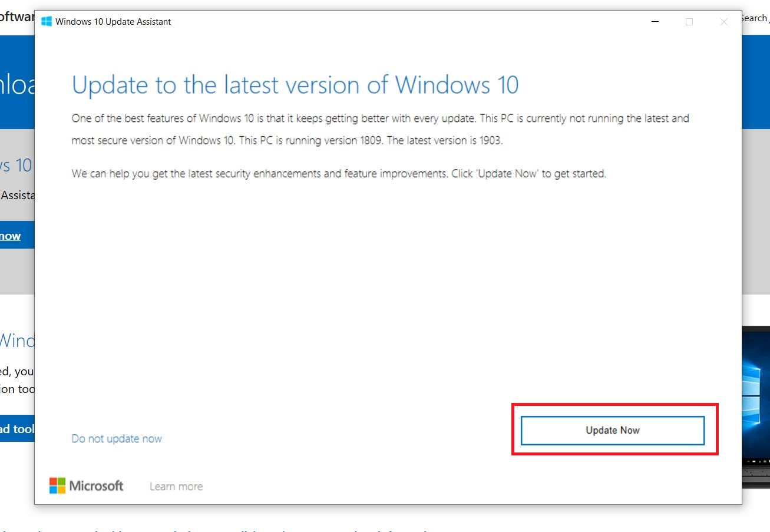Close the Windows 10 Update Assistant

[724, 22]
